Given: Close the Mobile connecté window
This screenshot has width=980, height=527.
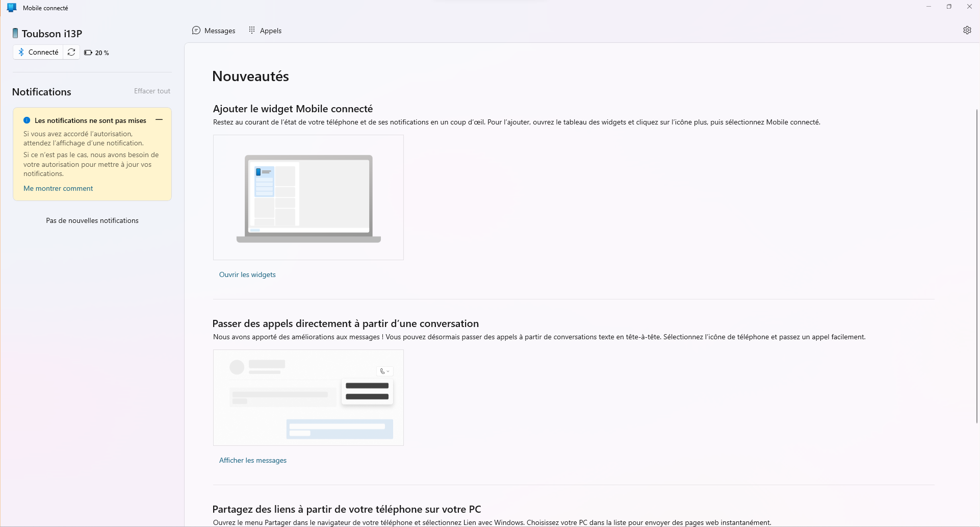Looking at the screenshot, I should pos(969,7).
